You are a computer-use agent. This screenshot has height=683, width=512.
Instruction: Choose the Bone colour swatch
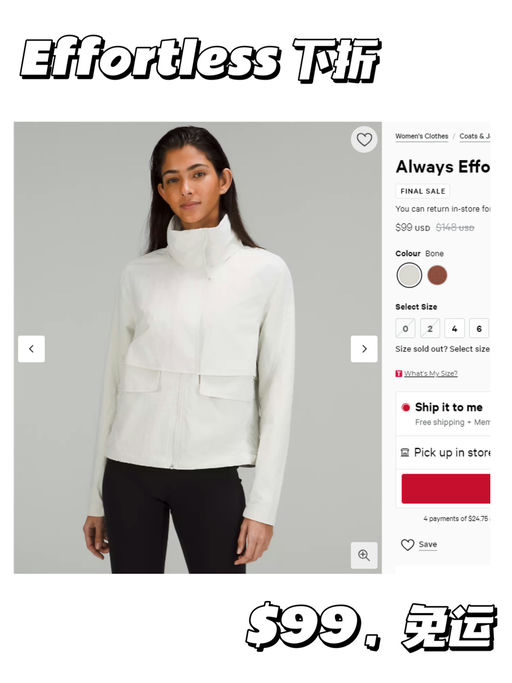click(x=409, y=275)
